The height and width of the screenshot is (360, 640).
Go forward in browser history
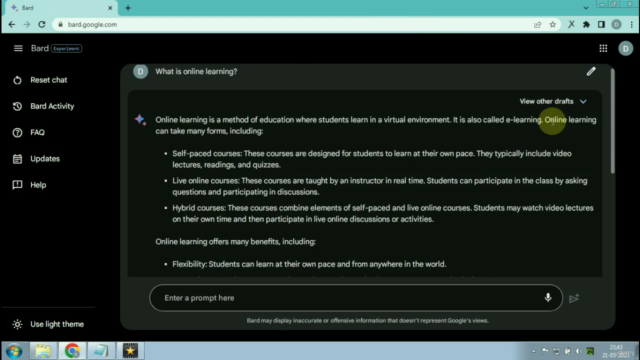27,24
